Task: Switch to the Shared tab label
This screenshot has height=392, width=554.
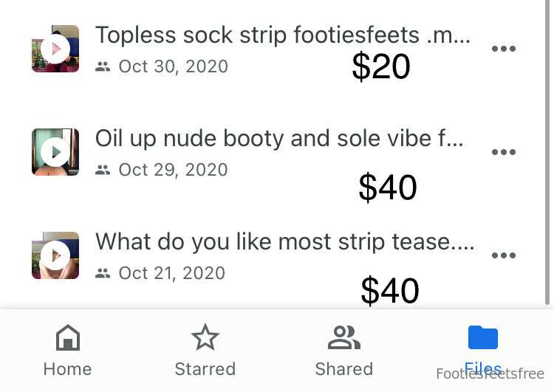Action: (344, 369)
